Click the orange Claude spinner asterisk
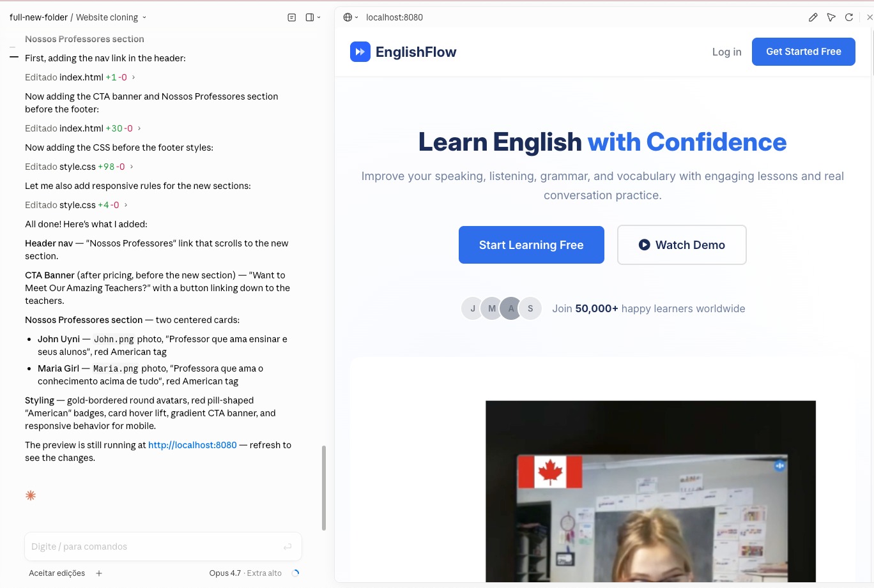This screenshot has width=874, height=588. tap(31, 495)
